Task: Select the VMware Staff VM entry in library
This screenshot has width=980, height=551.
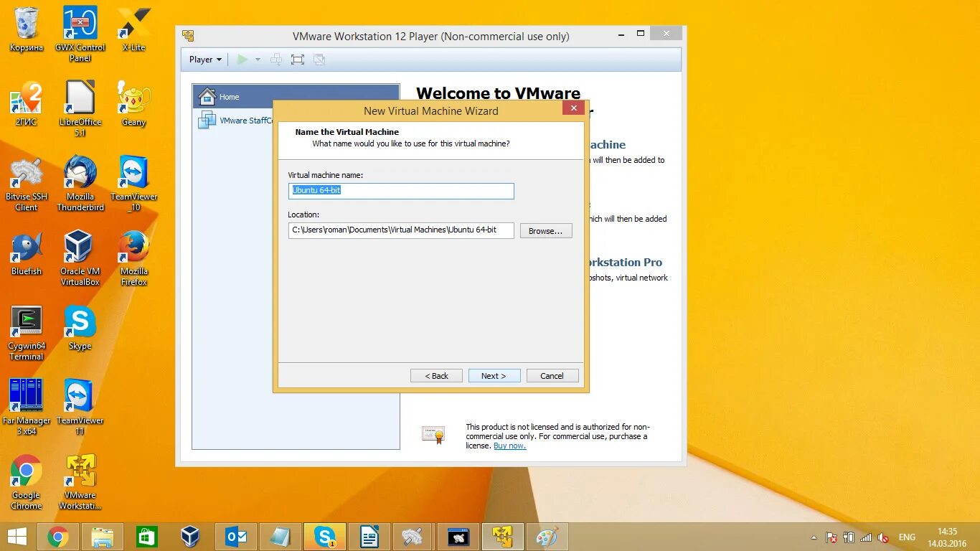Action: click(235, 121)
